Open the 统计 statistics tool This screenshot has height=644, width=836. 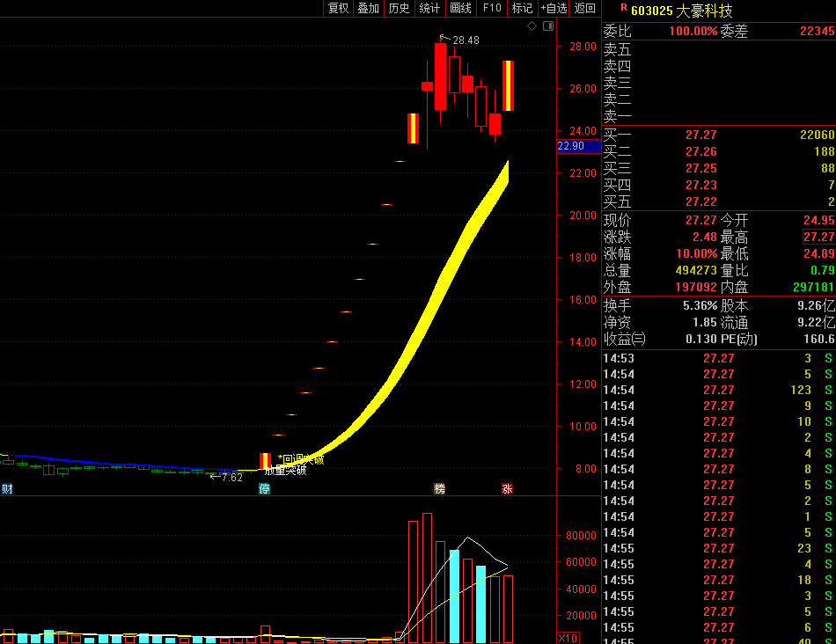[429, 8]
